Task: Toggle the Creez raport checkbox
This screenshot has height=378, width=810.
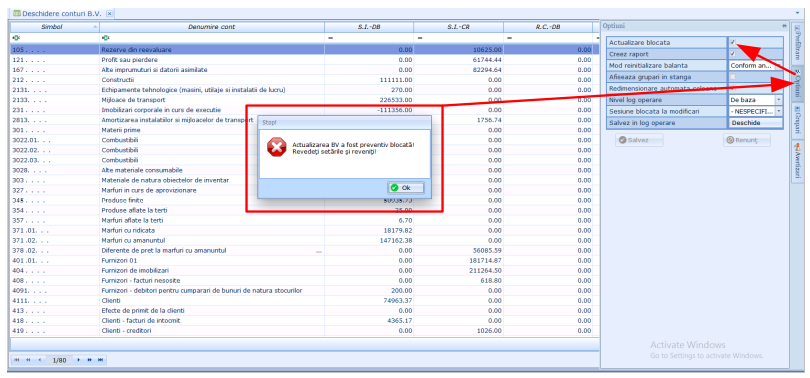Action: coord(733,54)
